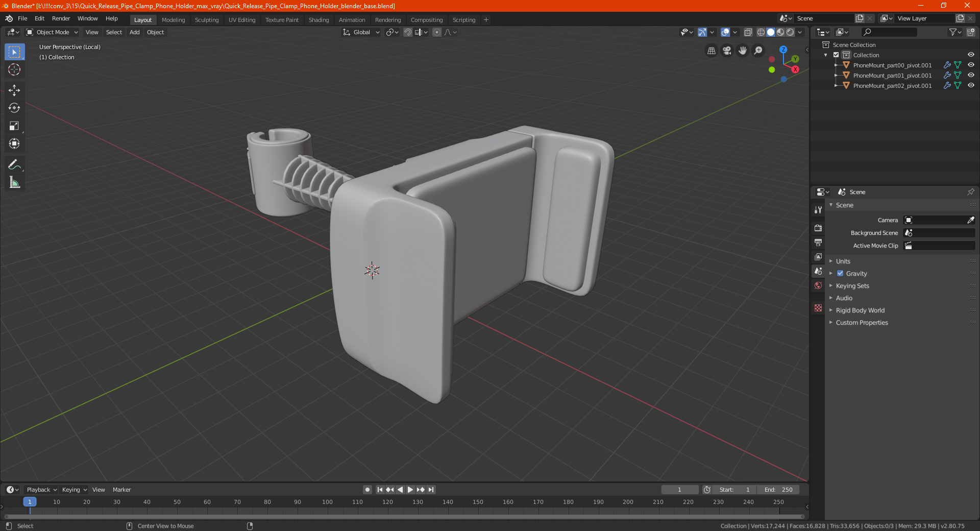Click the blue Z axis gizmo handle

pyautogui.click(x=783, y=50)
